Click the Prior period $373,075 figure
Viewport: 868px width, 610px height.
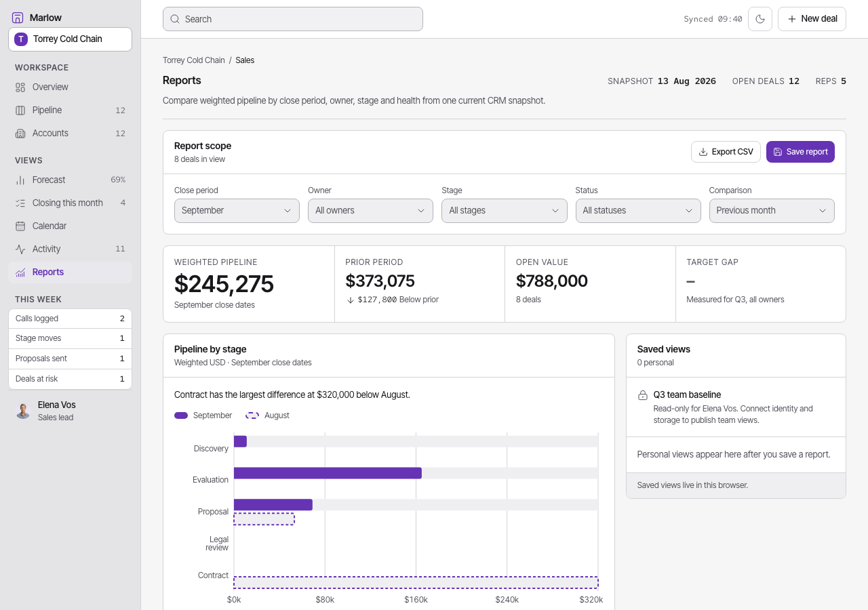pyautogui.click(x=380, y=281)
